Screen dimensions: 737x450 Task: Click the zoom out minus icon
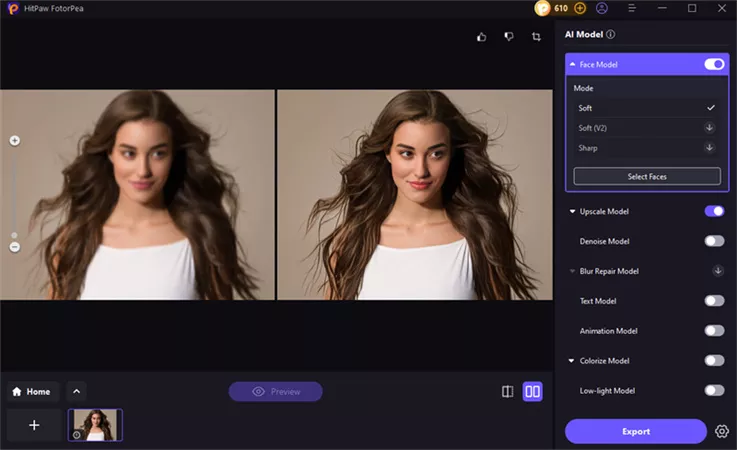pyautogui.click(x=15, y=247)
